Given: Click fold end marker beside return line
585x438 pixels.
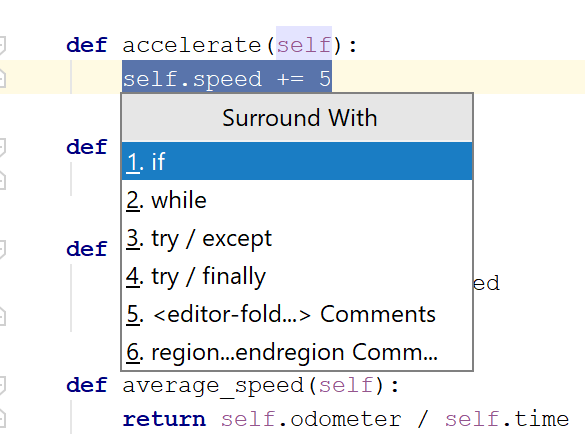Looking at the screenshot, I should (x=2, y=419).
